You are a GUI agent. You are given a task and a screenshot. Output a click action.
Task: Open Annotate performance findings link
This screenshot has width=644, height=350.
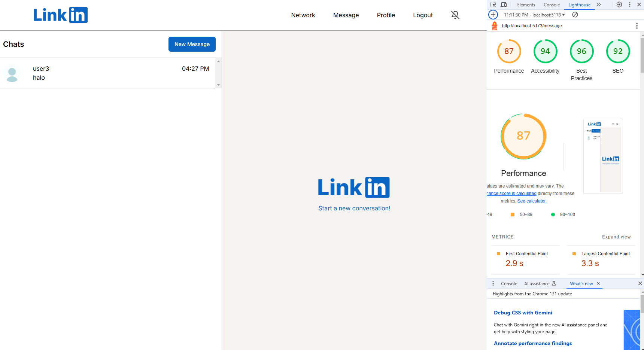(532, 343)
